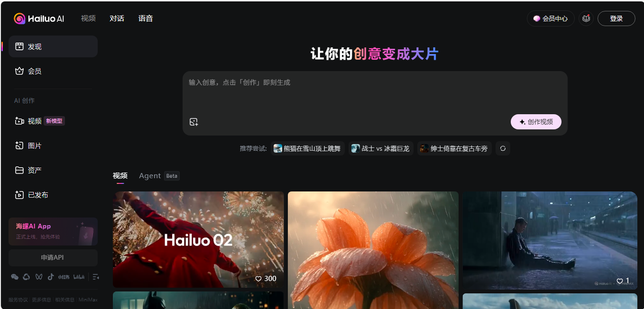
Task: Click the 申请API button
Action: tap(53, 257)
